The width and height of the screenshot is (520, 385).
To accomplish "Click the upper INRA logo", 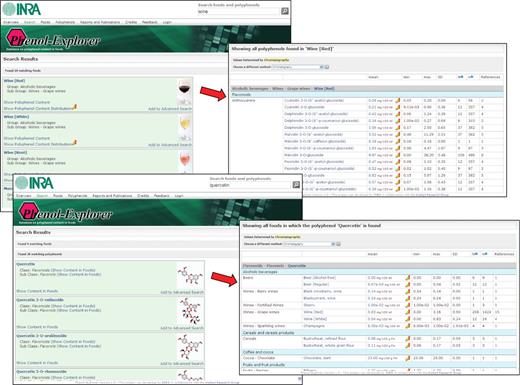I will 22,9.
